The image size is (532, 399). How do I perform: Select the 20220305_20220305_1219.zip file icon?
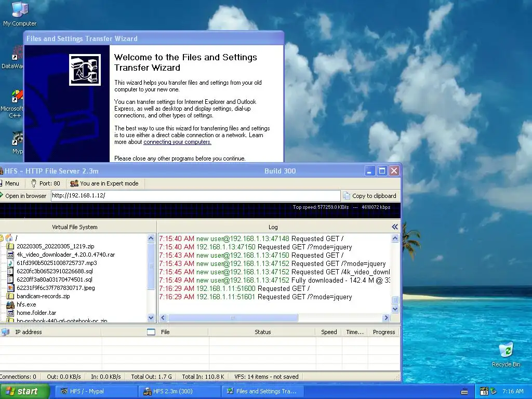pyautogui.click(x=10, y=246)
